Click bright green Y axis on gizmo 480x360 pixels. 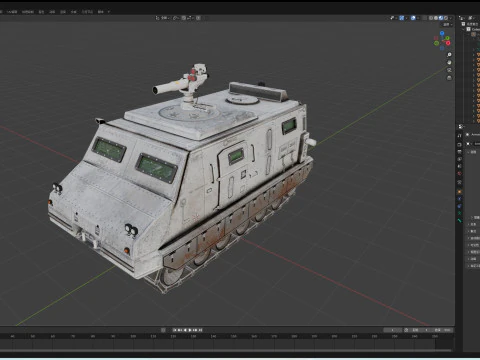447,38
